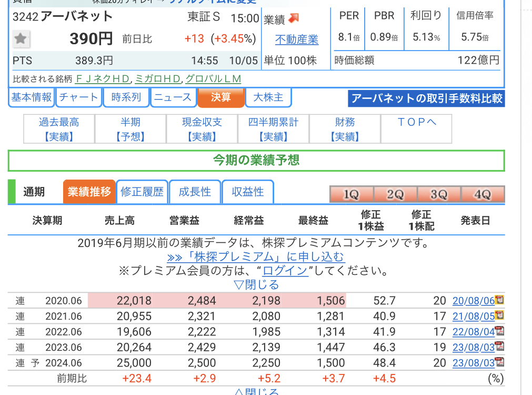Go to 半期【予想】 section
The image size is (532, 395).
pyautogui.click(x=131, y=129)
